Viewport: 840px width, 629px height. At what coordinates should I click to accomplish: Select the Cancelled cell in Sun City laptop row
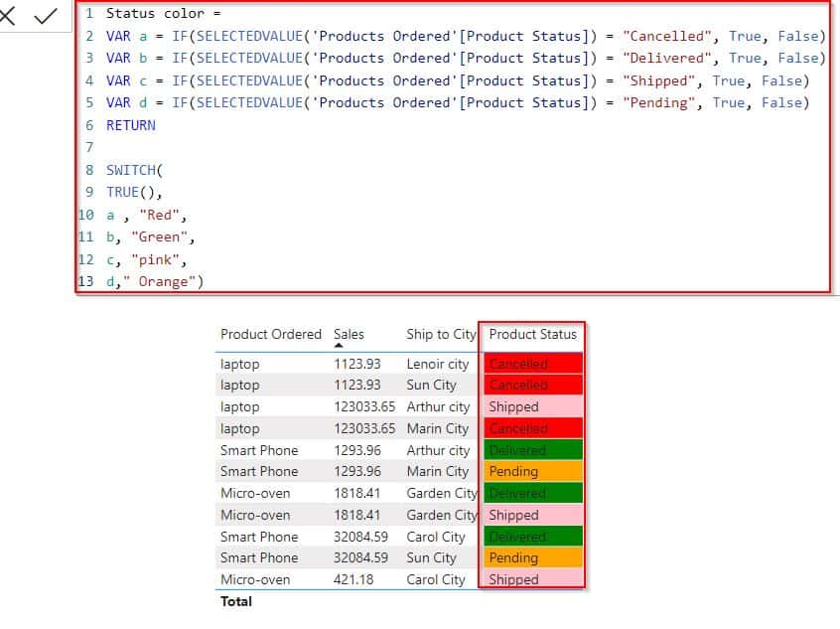pyautogui.click(x=533, y=385)
